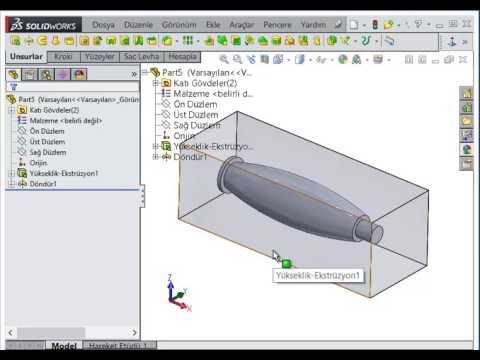Screen dimensions: 480x360
Task: Open the FeatureManager design tree tab icon
Action: (x=14, y=74)
